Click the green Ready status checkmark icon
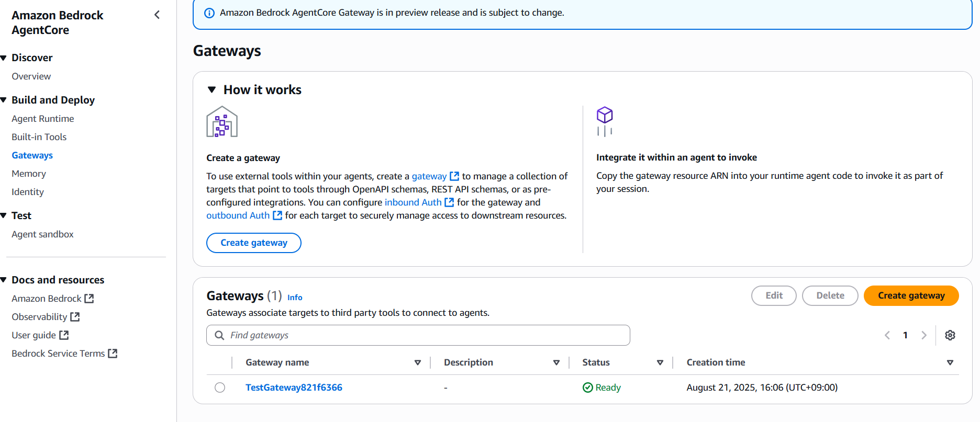 [588, 387]
